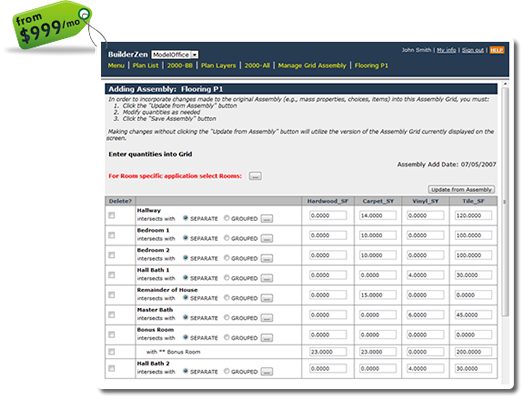The width and height of the screenshot is (523, 400).
Task: Click the vertical scrollbar thumb
Action: coord(505,202)
